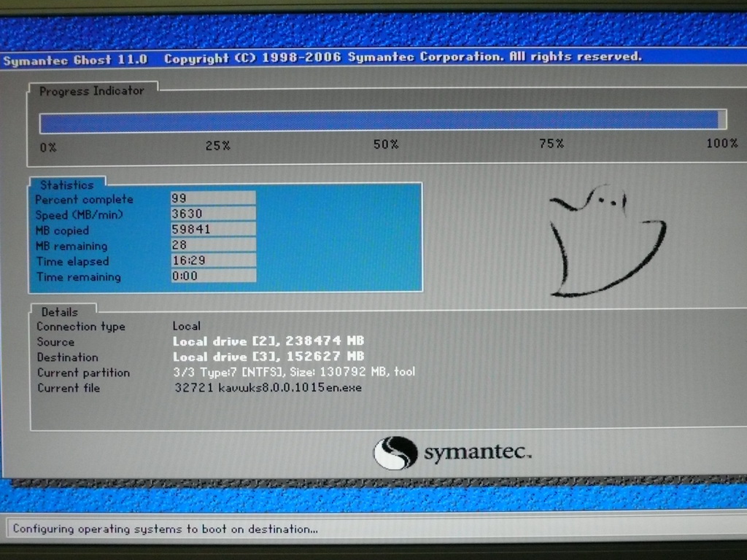Click the Copyright 1998-2006 Symantec Corporation notice
The width and height of the screenshot is (747, 560).
[403, 57]
